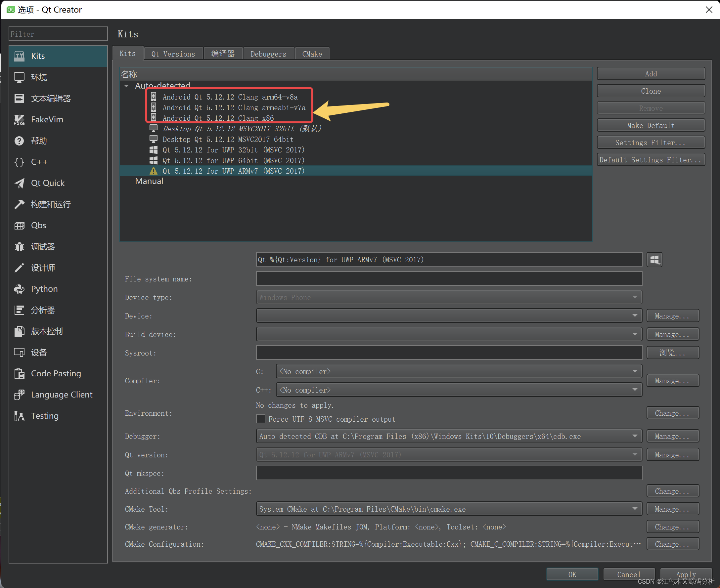Click the Clone button
Viewport: 720px width, 588px height.
(650, 91)
